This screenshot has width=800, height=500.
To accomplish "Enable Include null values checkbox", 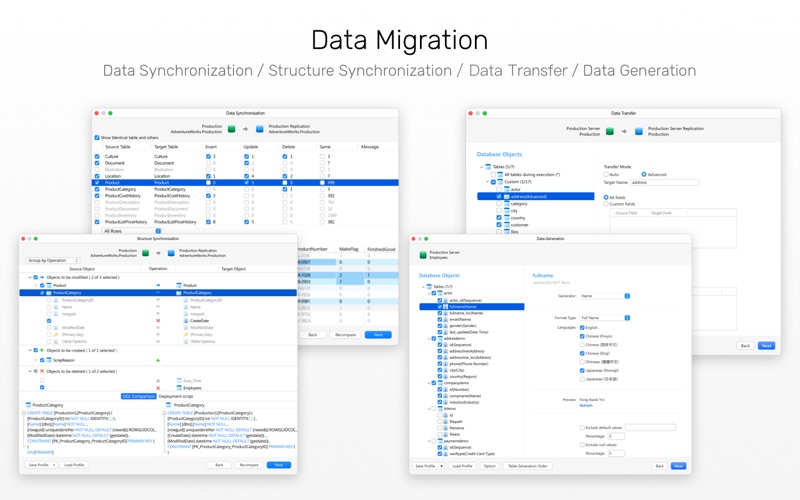I will coord(582,445).
